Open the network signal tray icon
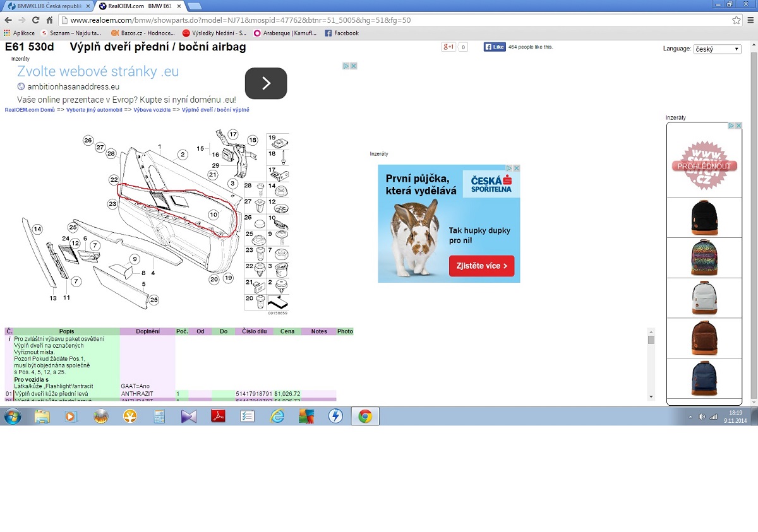The image size is (758, 532). [714, 417]
